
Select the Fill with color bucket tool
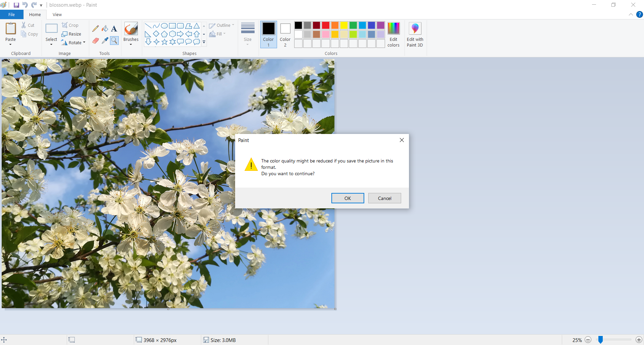105,29
